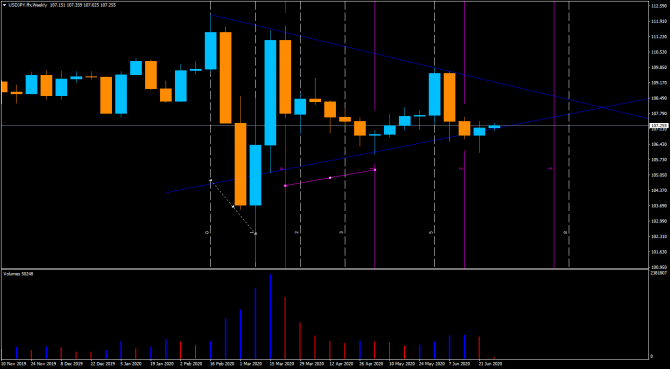Click the latest small blue candle at current price
Screen dimensions: 670x369
click(x=494, y=126)
